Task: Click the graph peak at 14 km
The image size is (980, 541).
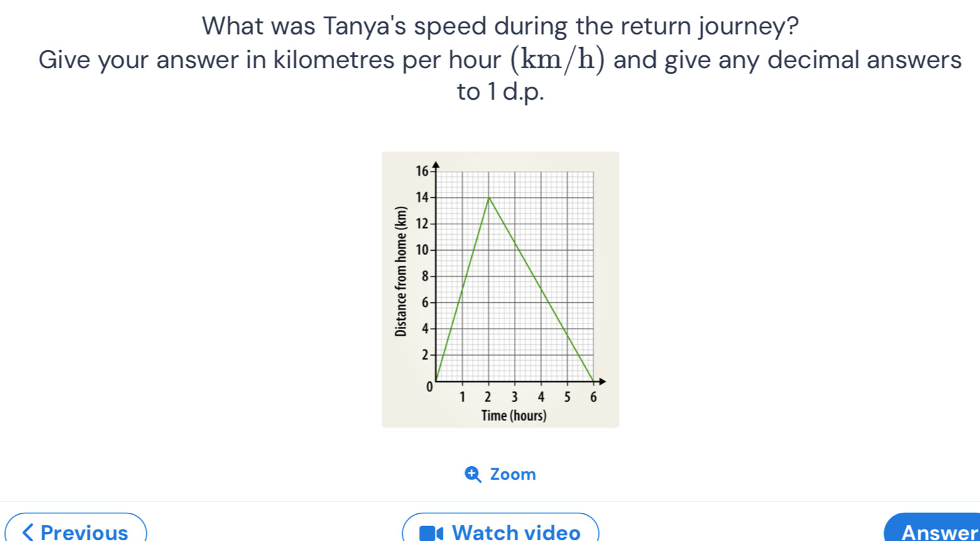Action: 489,199
